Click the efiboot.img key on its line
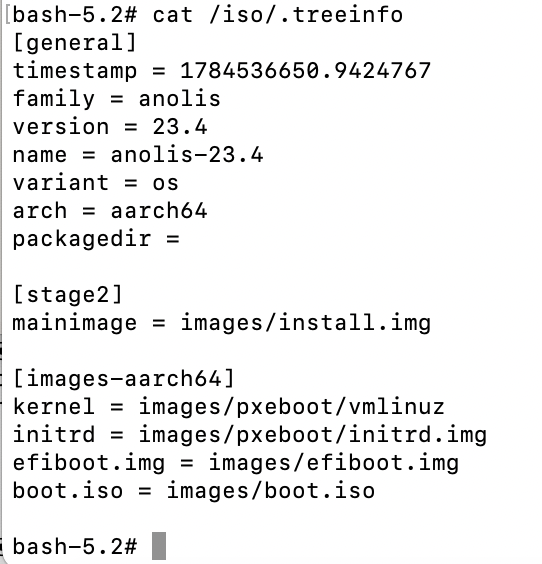The height and width of the screenshot is (564, 542). (89, 463)
